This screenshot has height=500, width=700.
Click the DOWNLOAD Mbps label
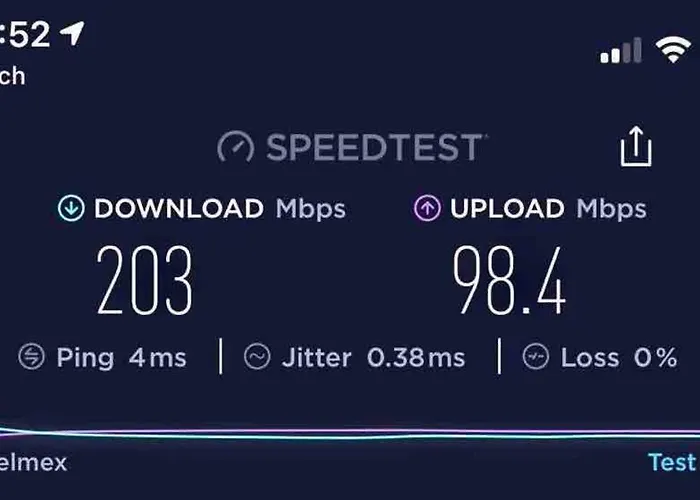pyautogui.click(x=220, y=208)
